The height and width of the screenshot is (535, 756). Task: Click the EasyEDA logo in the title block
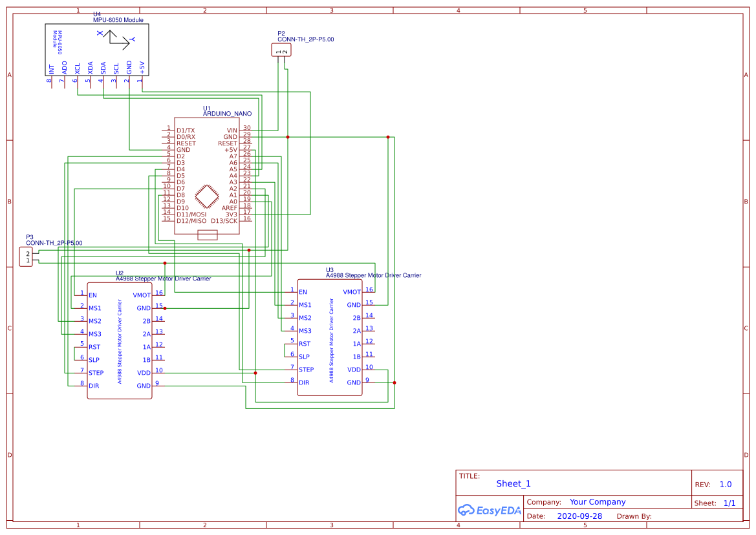pos(490,510)
